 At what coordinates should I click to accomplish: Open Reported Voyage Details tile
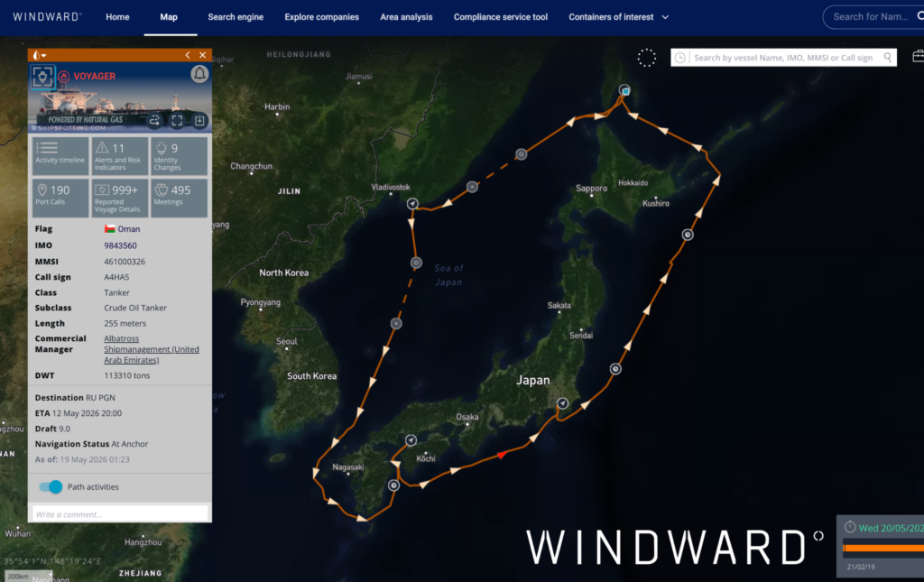point(119,198)
